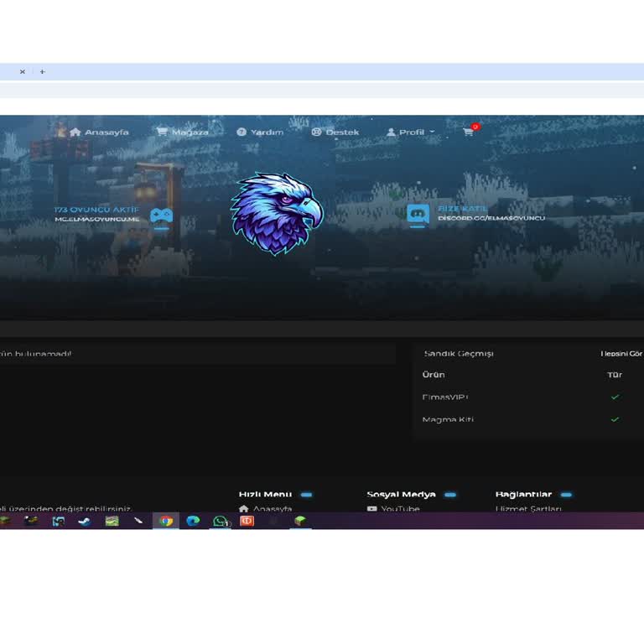Image resolution: width=644 pixels, height=644 pixels.
Task: Open the discord.gg/elmasoyuncu invite link
Action: pyautogui.click(x=491, y=218)
